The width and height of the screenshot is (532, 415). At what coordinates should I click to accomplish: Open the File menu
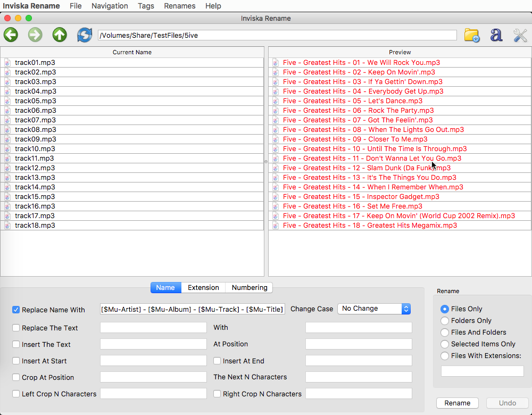pos(76,6)
